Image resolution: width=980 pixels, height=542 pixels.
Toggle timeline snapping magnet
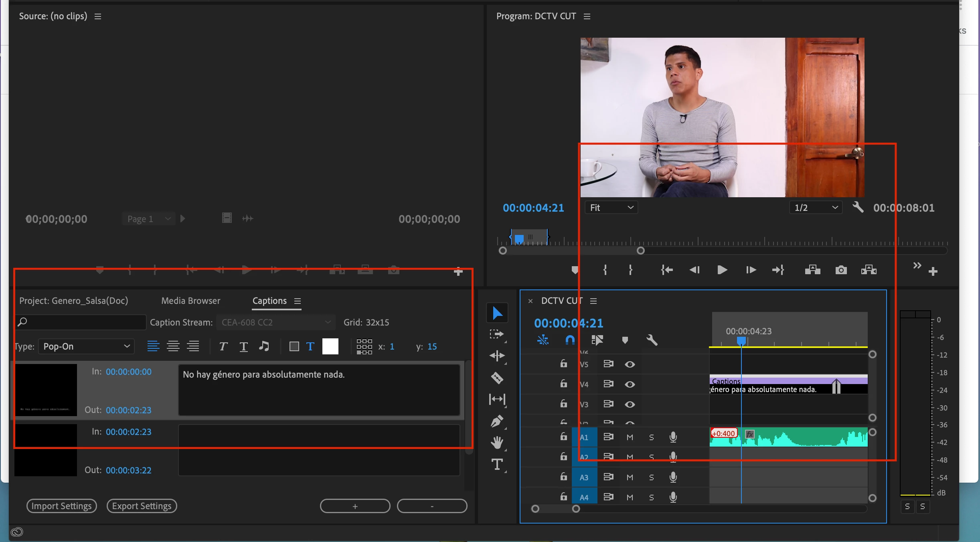click(570, 340)
